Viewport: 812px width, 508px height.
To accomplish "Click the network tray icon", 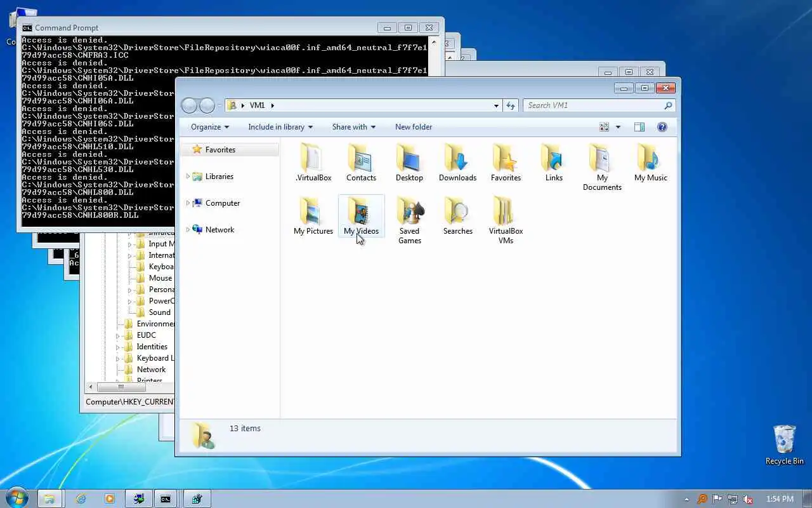I will [x=733, y=499].
